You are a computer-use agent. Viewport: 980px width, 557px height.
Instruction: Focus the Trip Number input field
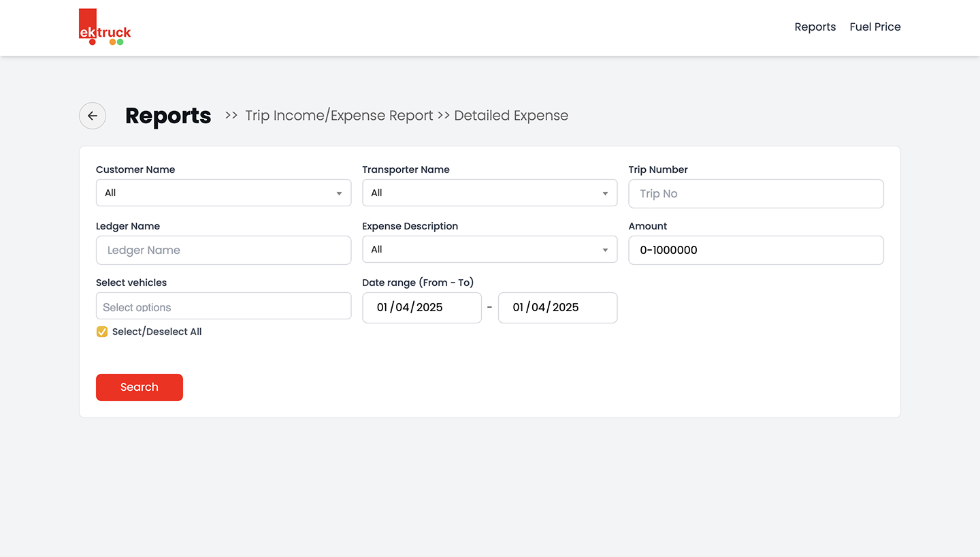click(755, 194)
